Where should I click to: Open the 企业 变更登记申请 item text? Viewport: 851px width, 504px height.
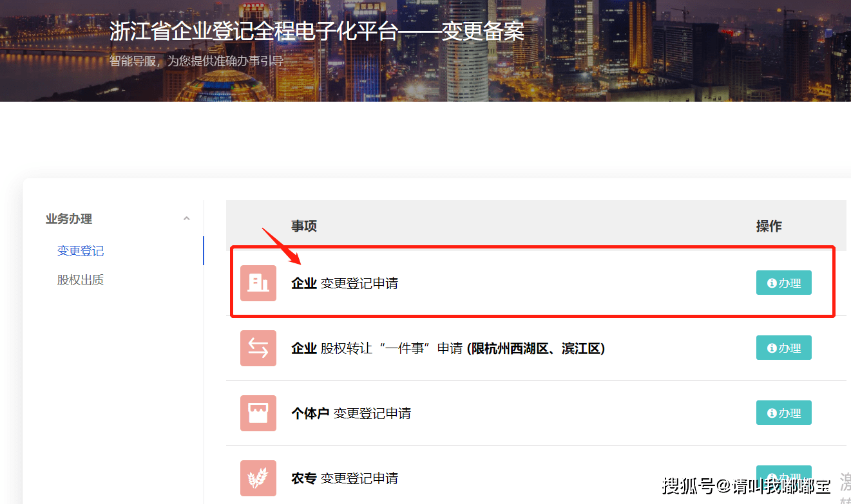345,283
